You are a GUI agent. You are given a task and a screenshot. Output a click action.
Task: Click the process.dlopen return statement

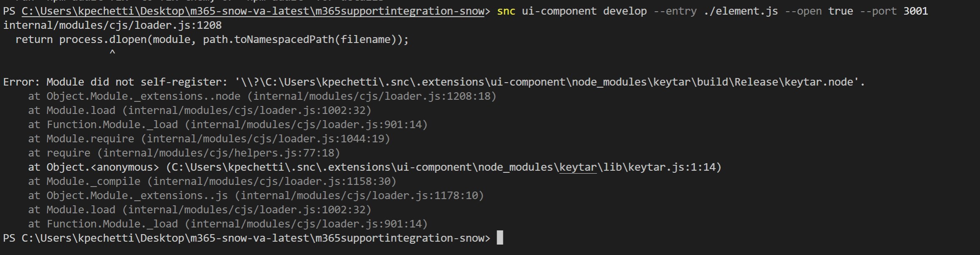[212, 40]
